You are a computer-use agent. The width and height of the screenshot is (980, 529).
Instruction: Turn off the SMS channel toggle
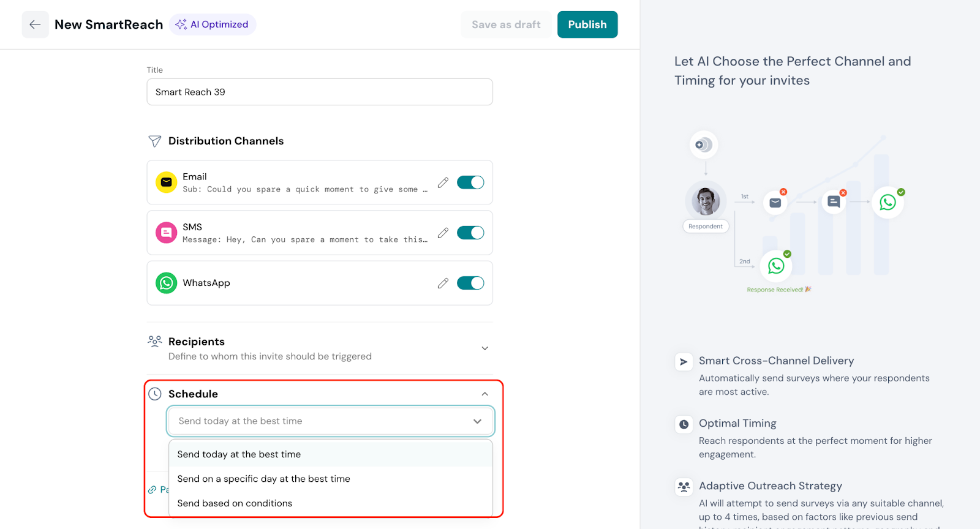click(470, 233)
